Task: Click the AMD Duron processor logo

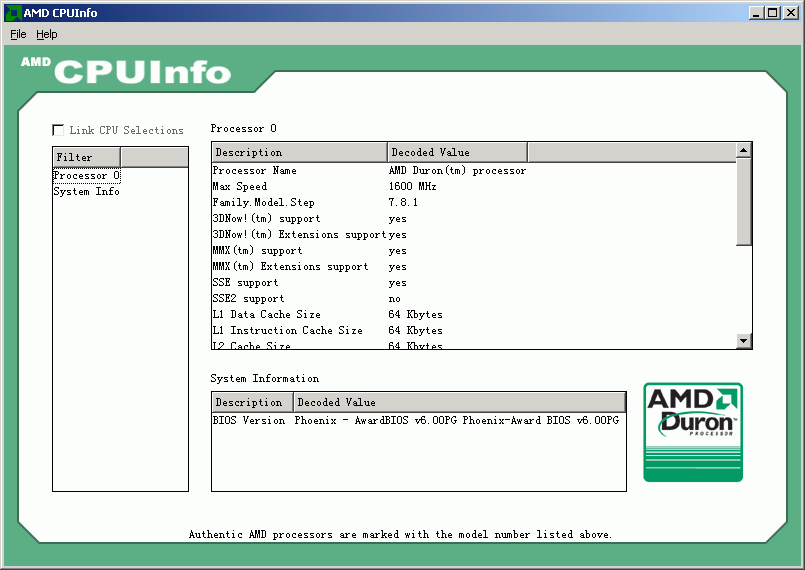Action: point(693,432)
